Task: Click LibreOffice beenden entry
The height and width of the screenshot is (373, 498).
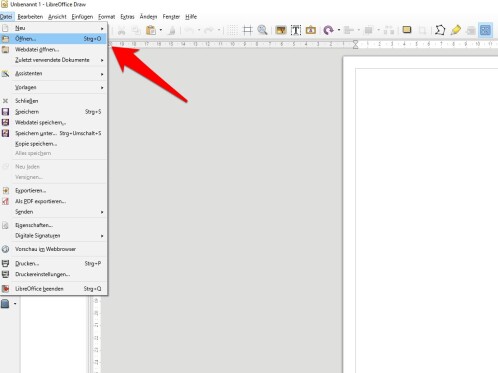Action: 53,289
